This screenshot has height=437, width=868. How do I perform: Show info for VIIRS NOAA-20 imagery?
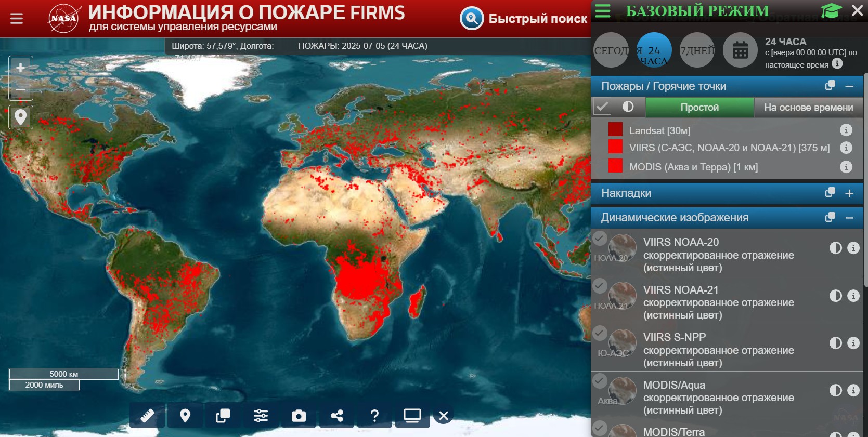click(853, 248)
